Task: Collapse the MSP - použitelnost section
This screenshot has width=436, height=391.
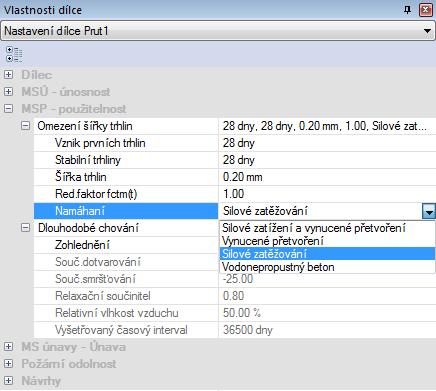Action: 8,108
